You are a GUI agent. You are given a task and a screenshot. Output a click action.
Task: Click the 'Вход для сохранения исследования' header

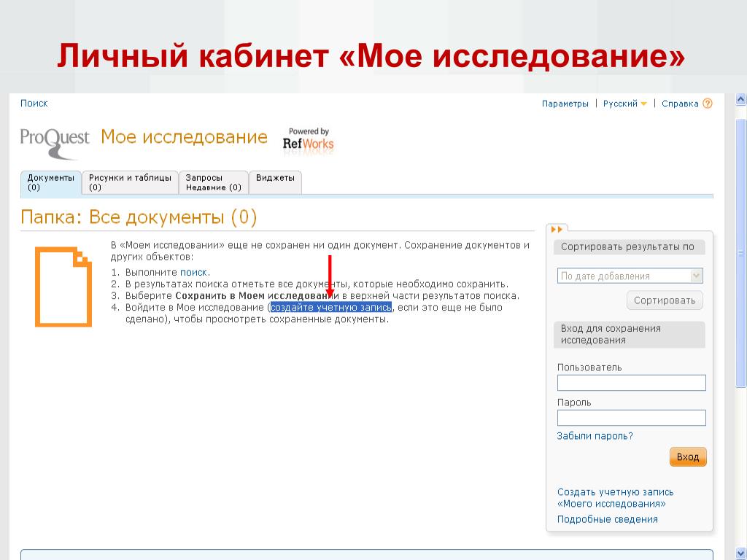pos(630,334)
